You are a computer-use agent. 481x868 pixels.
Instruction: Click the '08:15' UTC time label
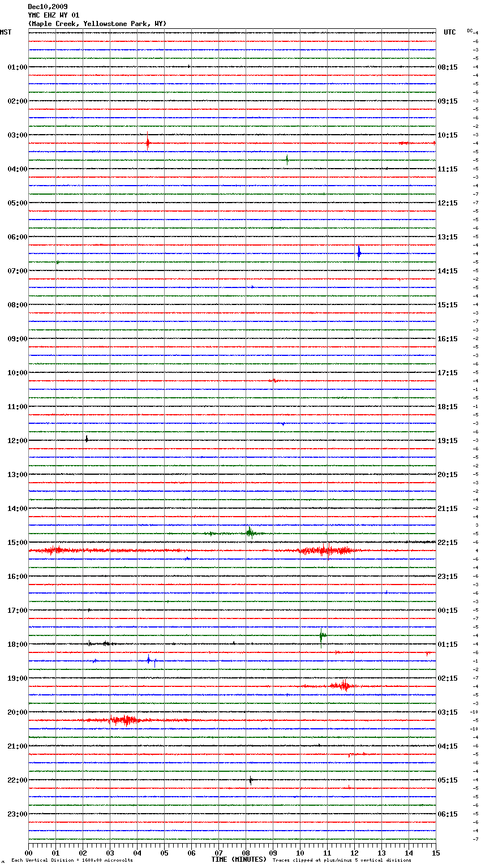[x=448, y=67]
